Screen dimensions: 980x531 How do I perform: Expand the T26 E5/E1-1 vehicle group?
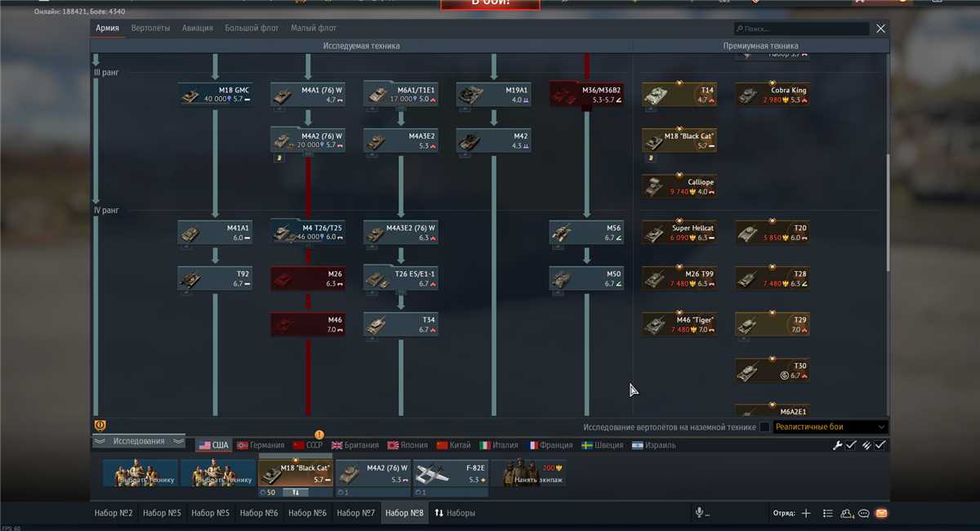tap(401, 278)
